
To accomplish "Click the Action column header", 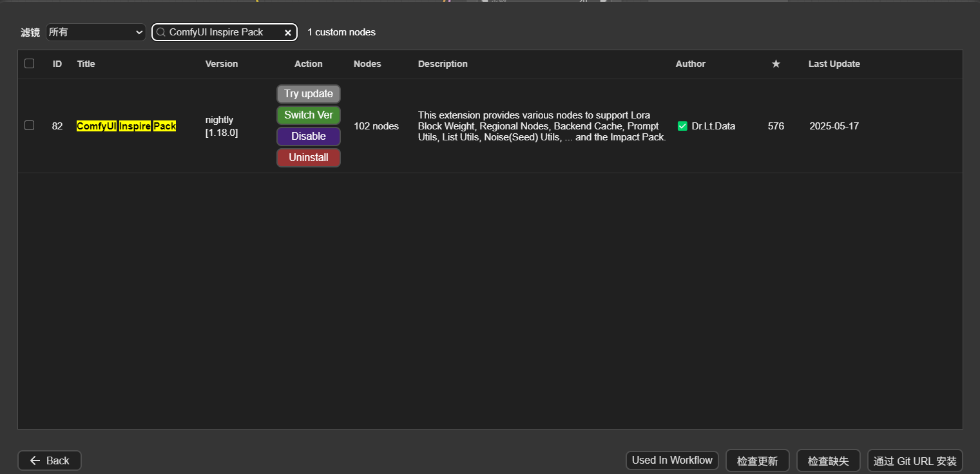I will click(x=309, y=64).
